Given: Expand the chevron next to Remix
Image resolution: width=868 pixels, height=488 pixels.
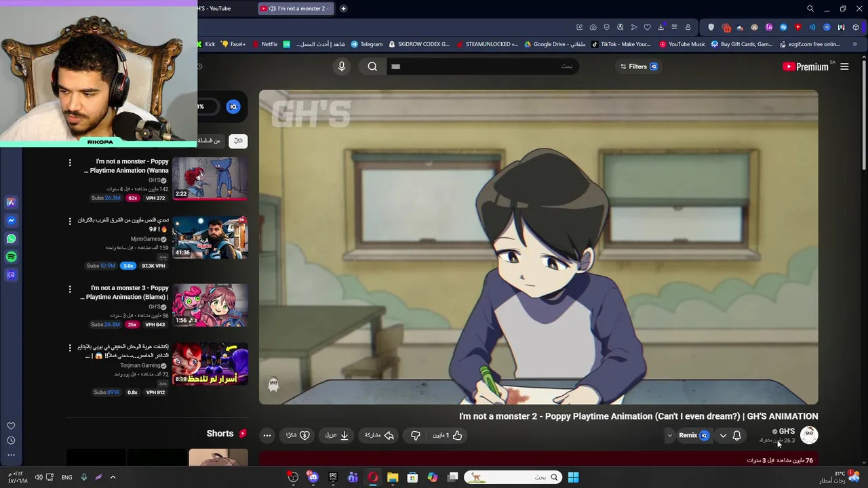Looking at the screenshot, I should tap(669, 435).
